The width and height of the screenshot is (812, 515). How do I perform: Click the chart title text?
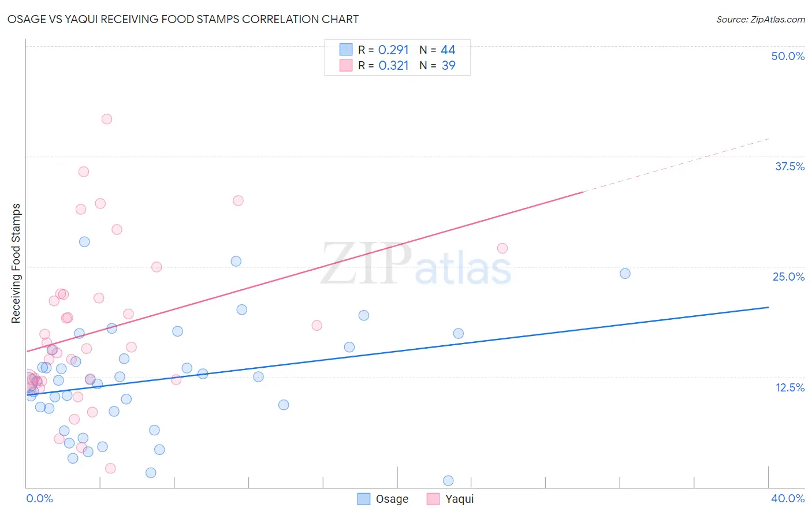tap(183, 19)
